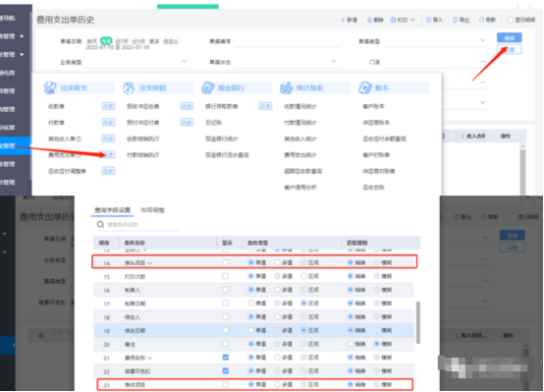Click the help icon beside 其他收入单

tap(79, 139)
